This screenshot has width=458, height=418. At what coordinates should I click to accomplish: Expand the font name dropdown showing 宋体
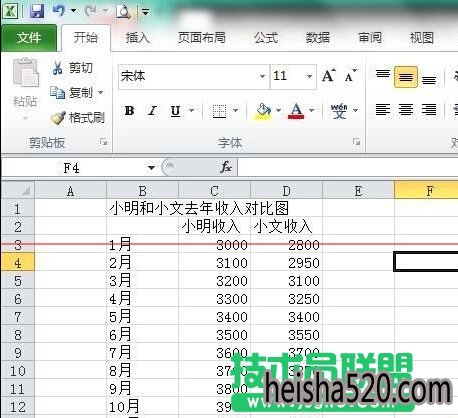click(262, 76)
